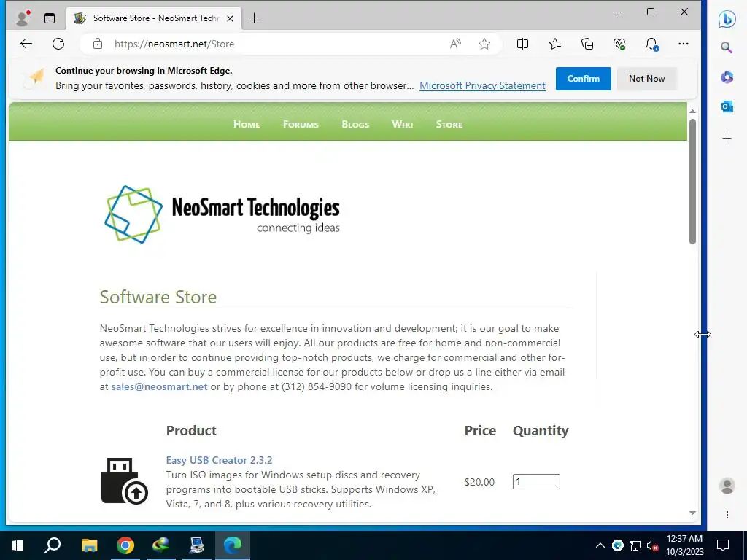Open the Easy USB Creator 2.3.2 link

219,460
